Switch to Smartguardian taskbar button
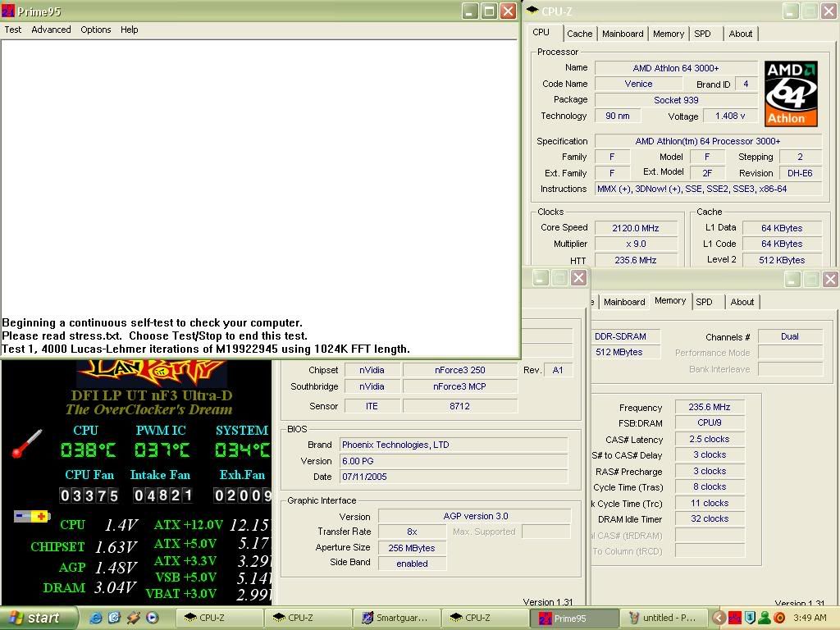This screenshot has width=840, height=630. [x=396, y=618]
